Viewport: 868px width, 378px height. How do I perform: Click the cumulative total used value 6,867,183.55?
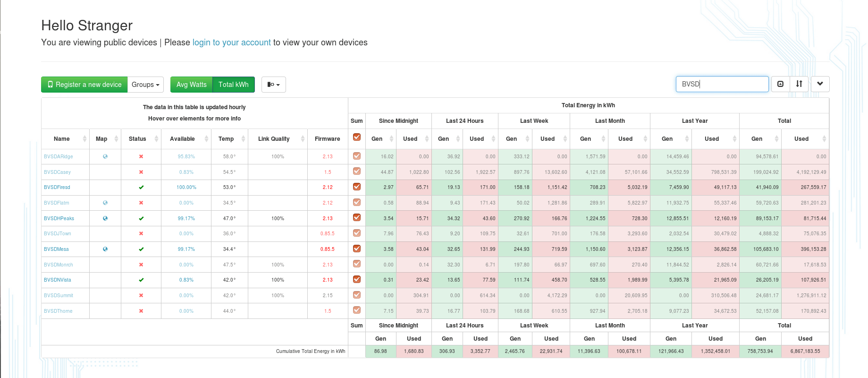805,351
